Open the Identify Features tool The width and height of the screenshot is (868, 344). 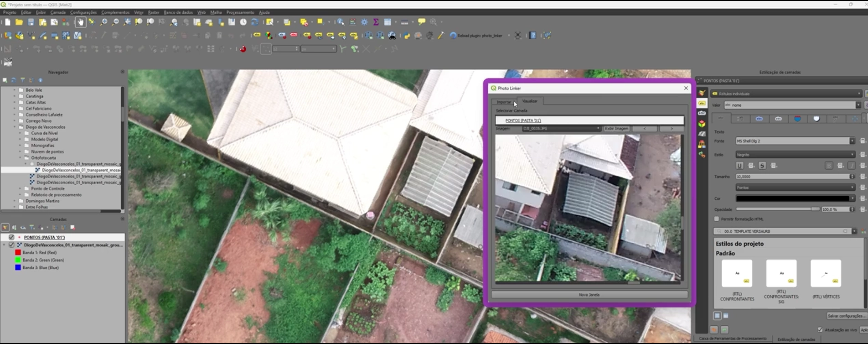(x=340, y=22)
